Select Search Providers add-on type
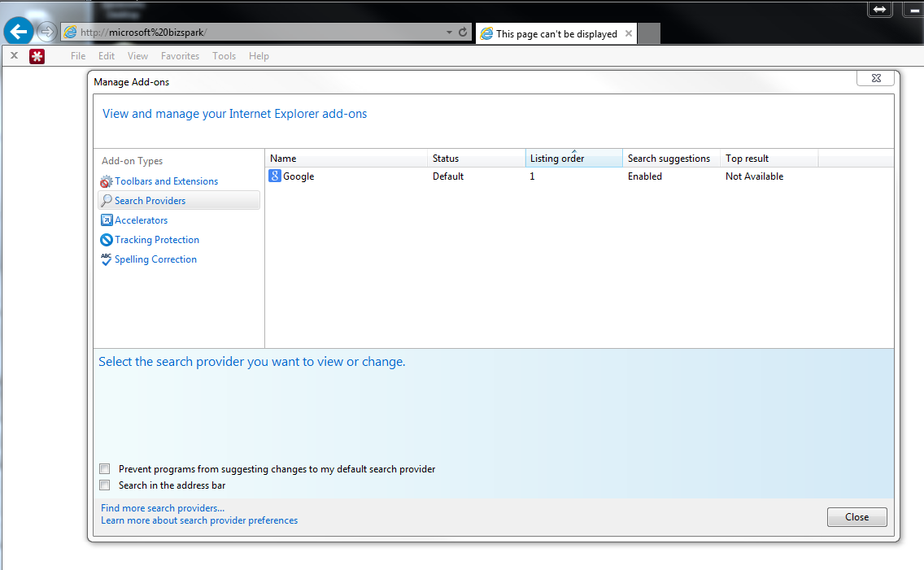The height and width of the screenshot is (570, 924). pos(179,200)
